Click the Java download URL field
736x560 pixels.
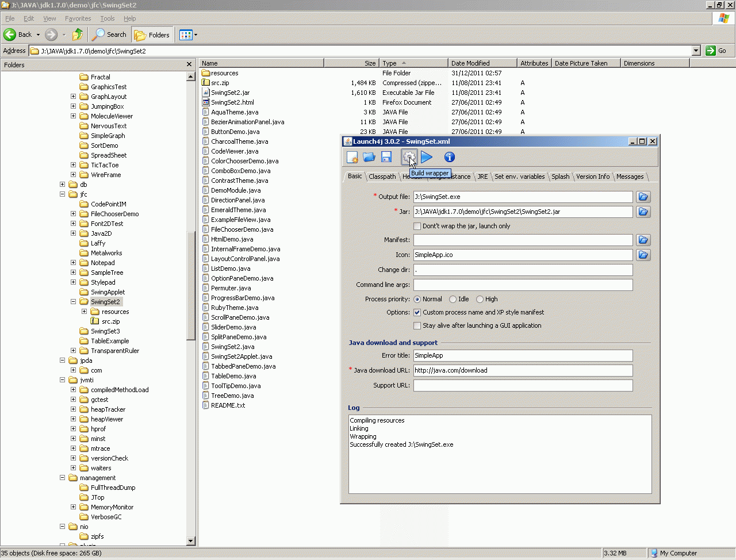(x=523, y=370)
